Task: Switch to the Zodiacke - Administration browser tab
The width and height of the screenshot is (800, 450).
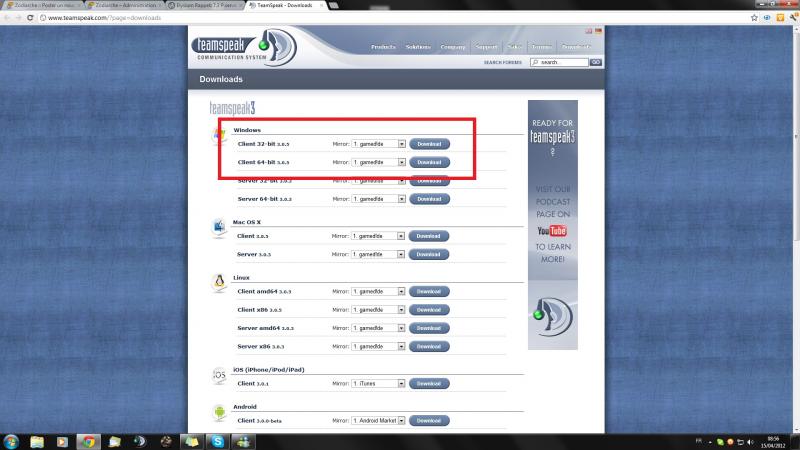Action: [x=125, y=5]
